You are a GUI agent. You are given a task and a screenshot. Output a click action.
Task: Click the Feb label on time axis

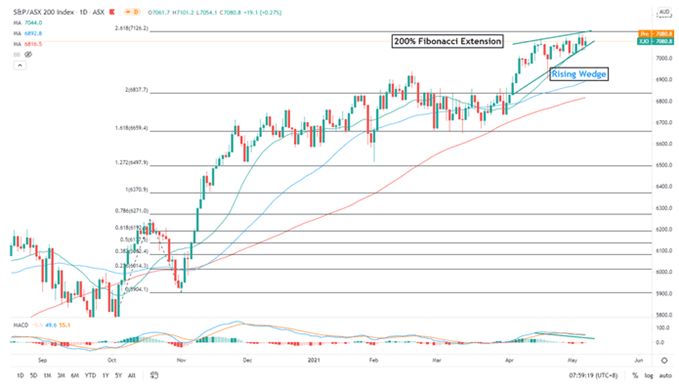(373, 360)
